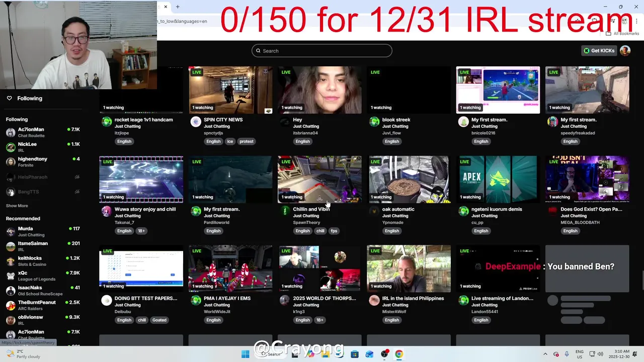This screenshot has width=644, height=362.
Task: Click itzjlope's channel avatar under rocket league stream
Action: (x=107, y=122)
